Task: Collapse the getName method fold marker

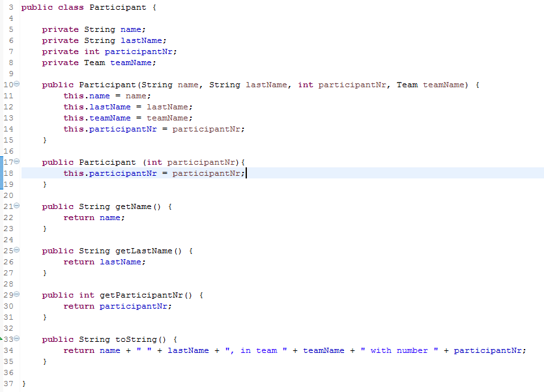Action: coord(16,206)
